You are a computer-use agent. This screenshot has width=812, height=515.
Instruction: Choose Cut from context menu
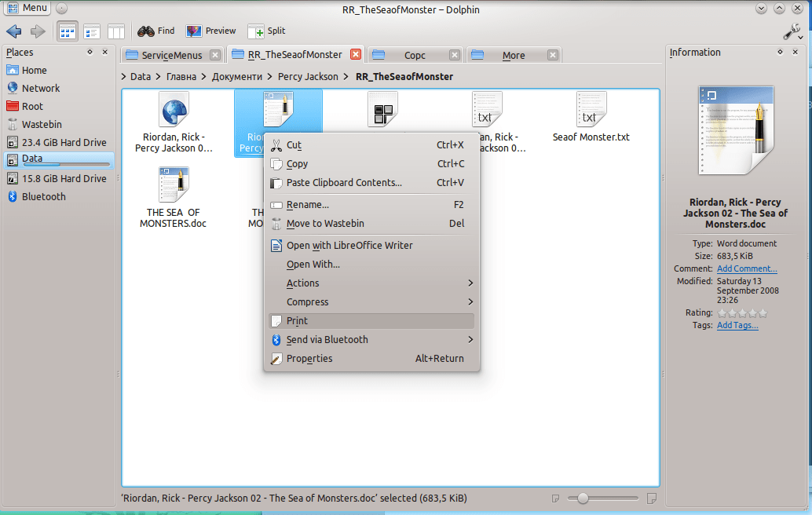pyautogui.click(x=371, y=145)
